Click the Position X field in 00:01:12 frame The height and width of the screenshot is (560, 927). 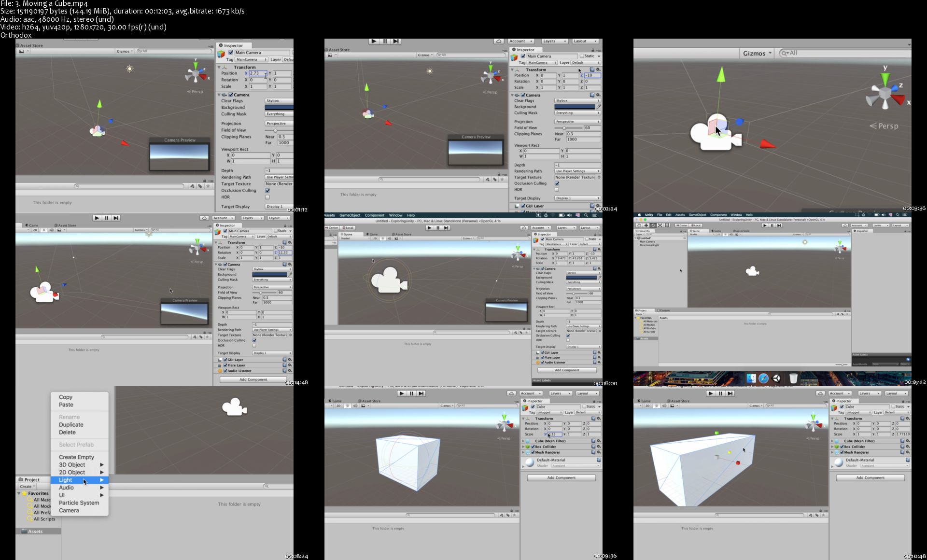click(x=258, y=73)
